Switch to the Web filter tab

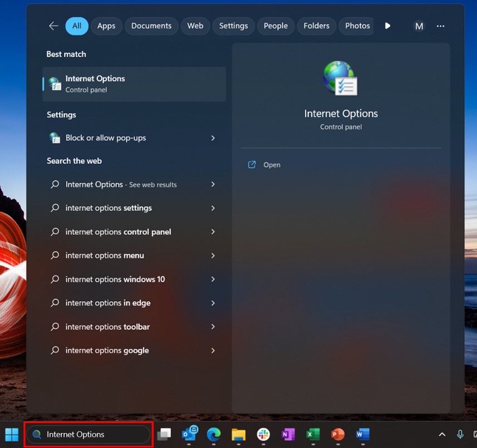point(195,26)
